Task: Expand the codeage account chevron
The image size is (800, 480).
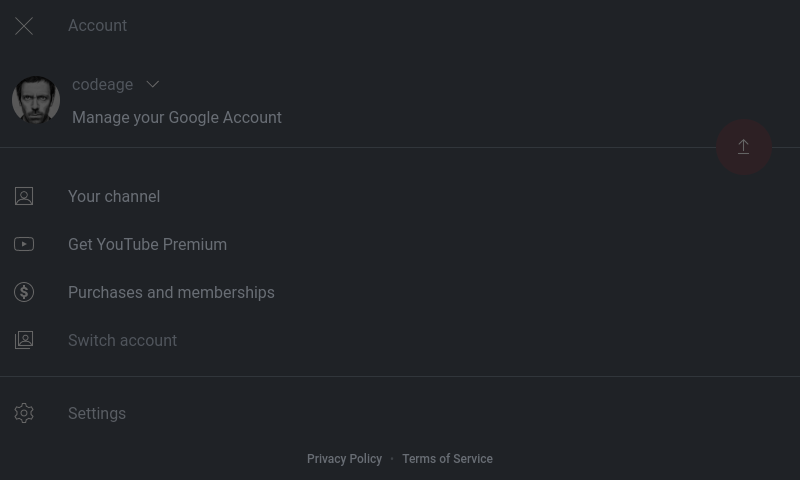Action: [x=152, y=85]
